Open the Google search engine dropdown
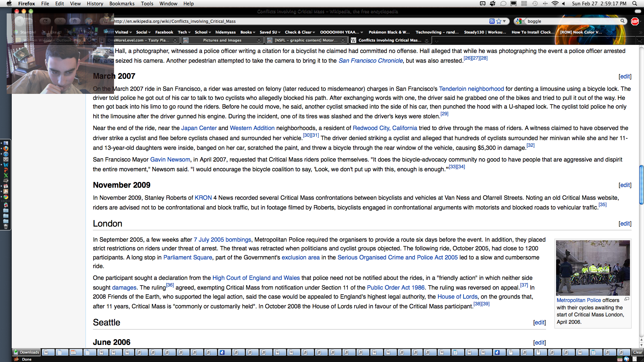 pos(520,21)
